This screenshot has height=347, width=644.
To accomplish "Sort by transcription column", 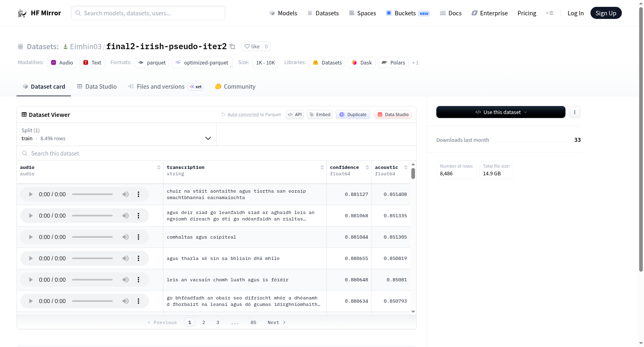I will click(x=322, y=167).
